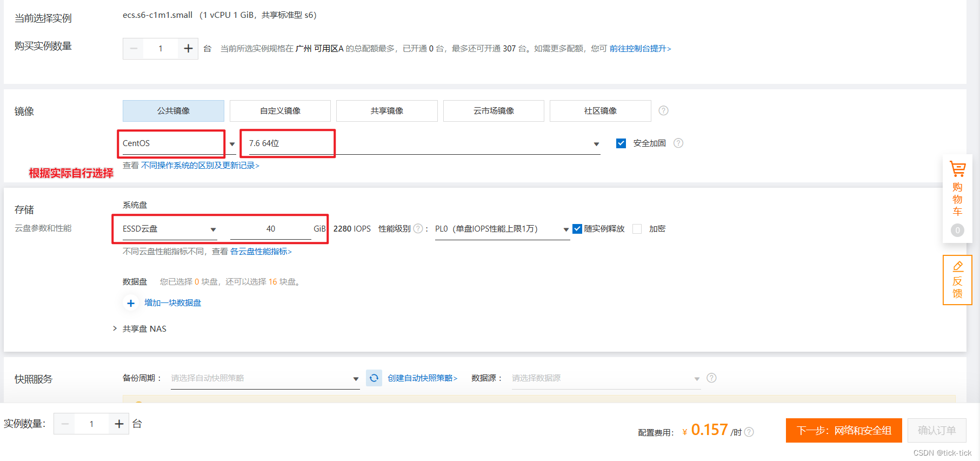This screenshot has height=461, width=980.
Task: Click the 性能级别 help icon
Action: click(x=418, y=229)
